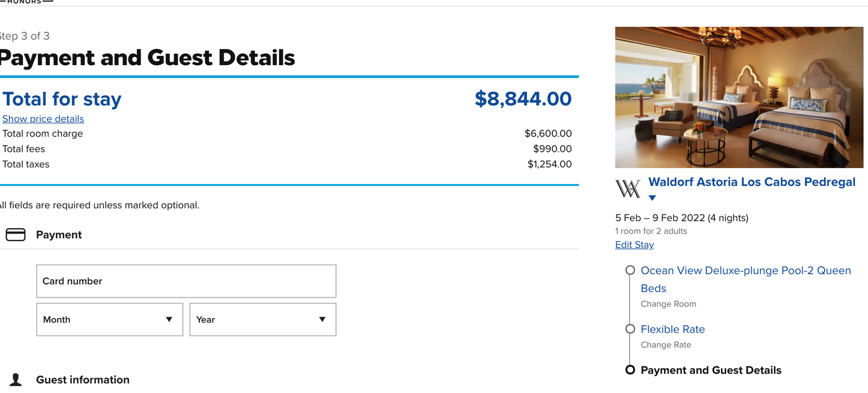Click the guest silhouette icon beside Guest information
Image resolution: width=868 pixels, height=393 pixels.
click(x=15, y=379)
